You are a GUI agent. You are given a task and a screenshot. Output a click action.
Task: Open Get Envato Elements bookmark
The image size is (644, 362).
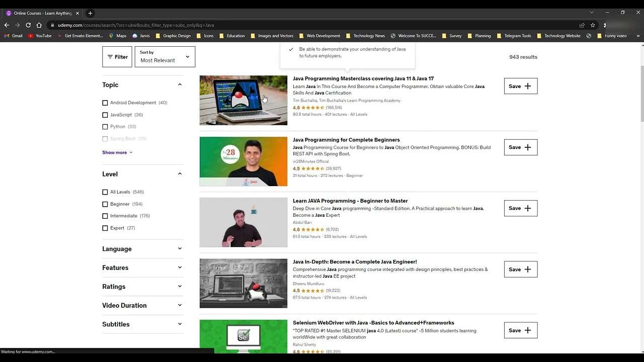80,36
